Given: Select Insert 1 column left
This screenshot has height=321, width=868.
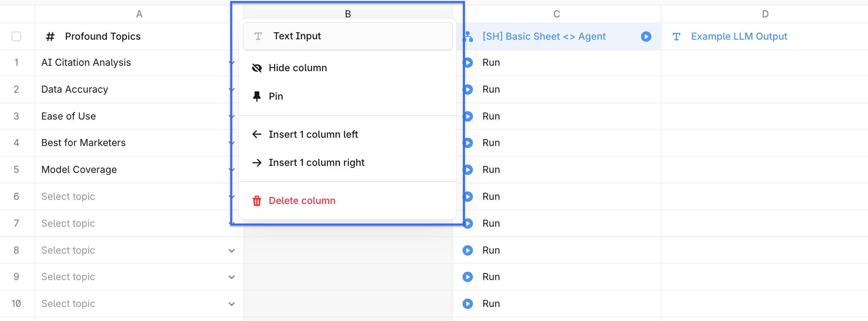Looking at the screenshot, I should (347, 134).
